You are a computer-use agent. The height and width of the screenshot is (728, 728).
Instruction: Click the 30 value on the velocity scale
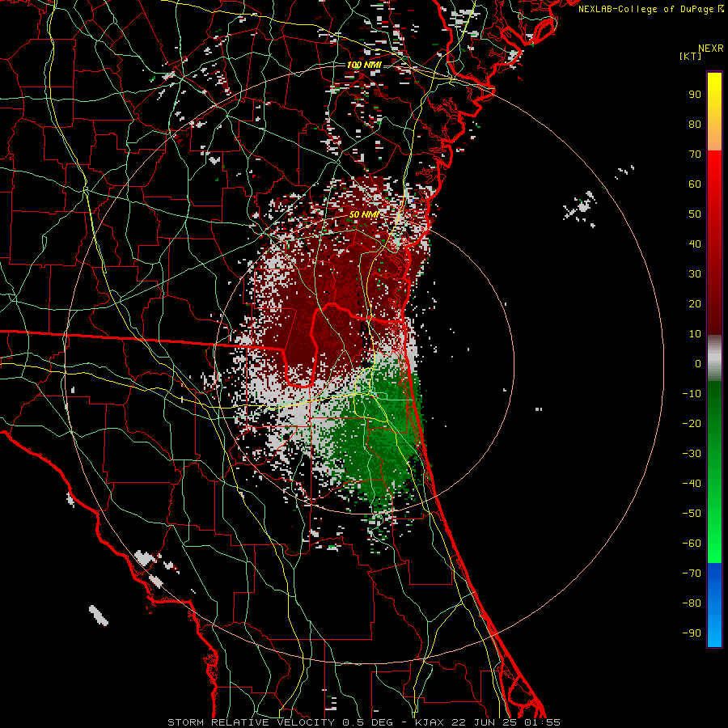click(695, 274)
